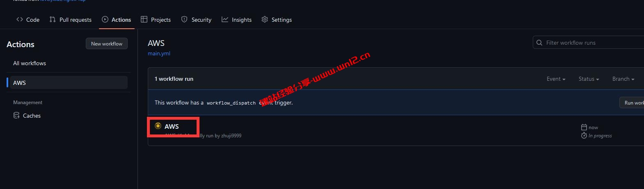Click the Run workflow button

pos(632,102)
